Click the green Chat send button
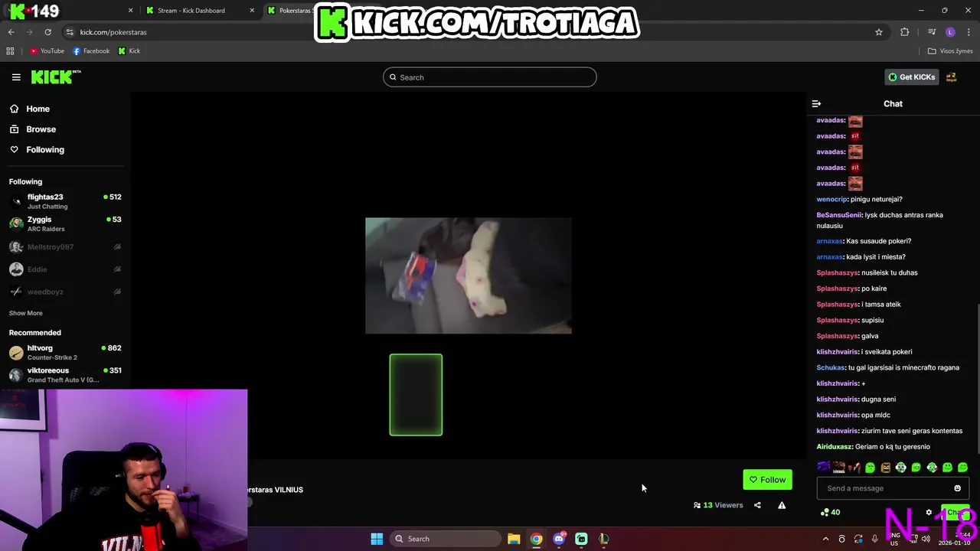The image size is (980, 551). point(955,513)
